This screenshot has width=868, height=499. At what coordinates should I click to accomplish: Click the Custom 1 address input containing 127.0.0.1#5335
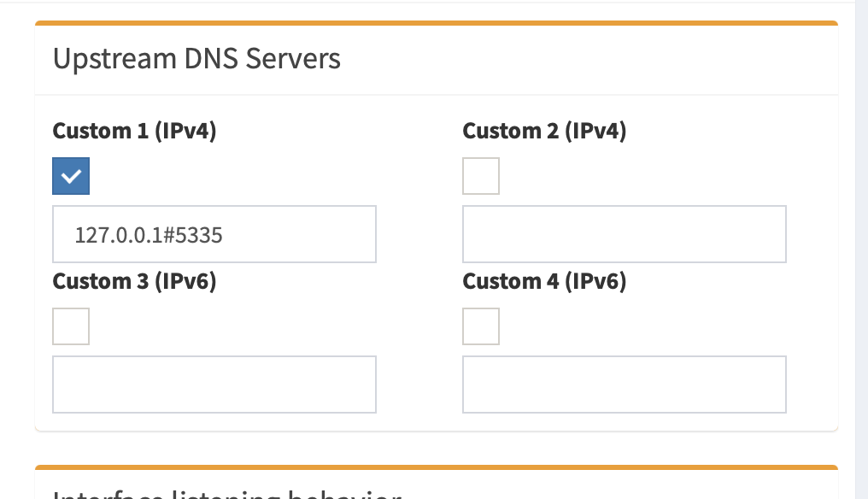click(x=214, y=234)
